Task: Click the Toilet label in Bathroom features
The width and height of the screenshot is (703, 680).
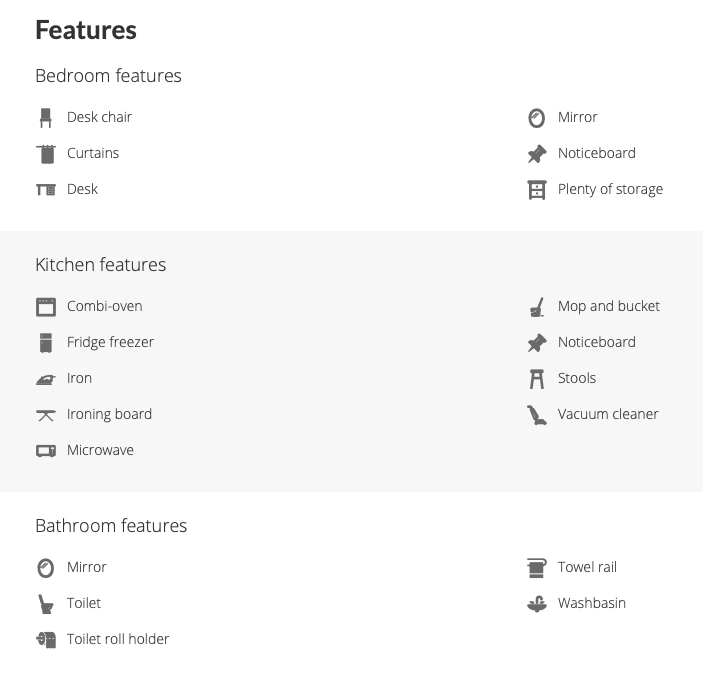Action: point(84,603)
